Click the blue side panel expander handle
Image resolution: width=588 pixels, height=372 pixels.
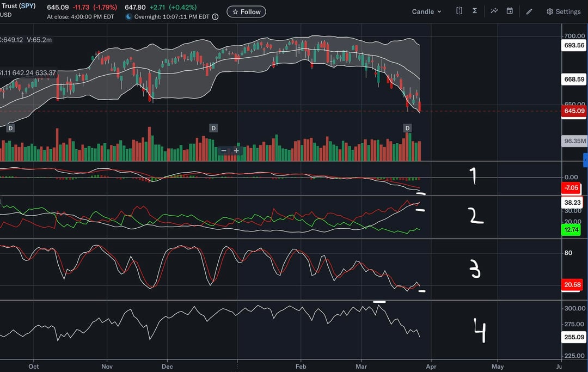pyautogui.click(x=585, y=160)
